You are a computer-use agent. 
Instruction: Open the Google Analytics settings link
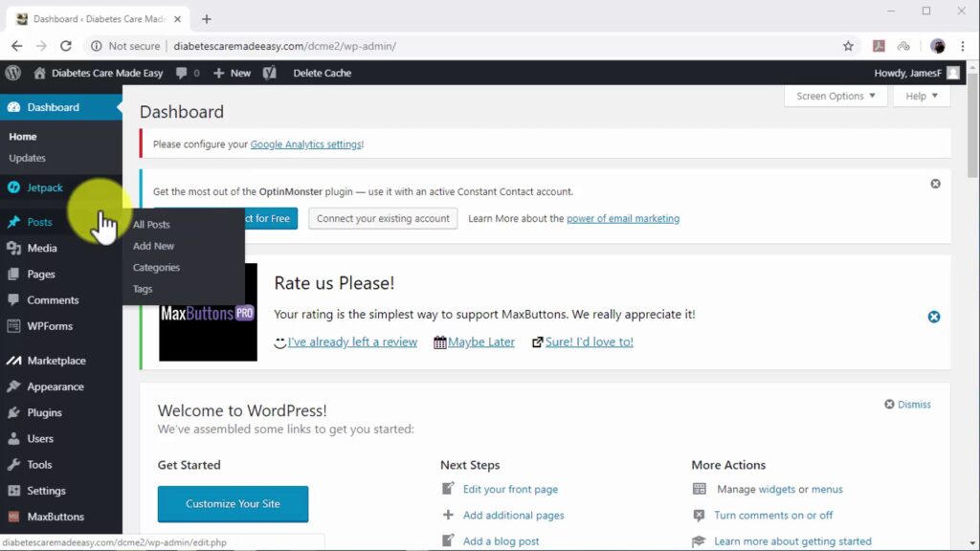coord(305,144)
